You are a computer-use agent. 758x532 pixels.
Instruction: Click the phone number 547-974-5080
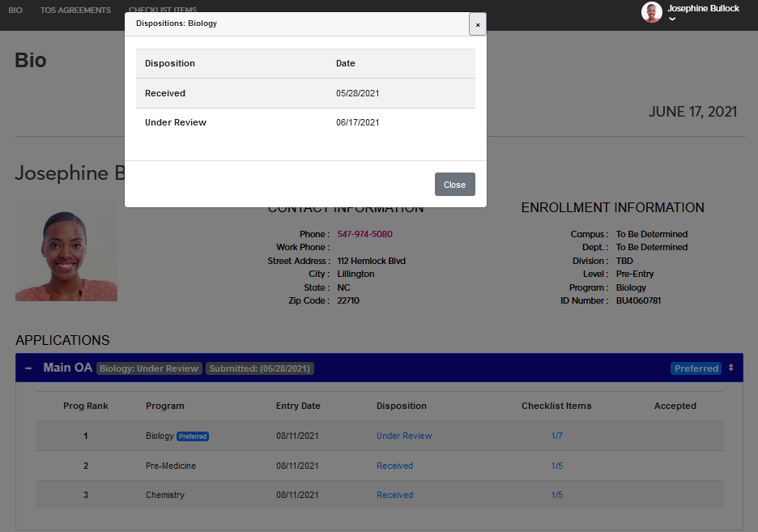tap(364, 234)
